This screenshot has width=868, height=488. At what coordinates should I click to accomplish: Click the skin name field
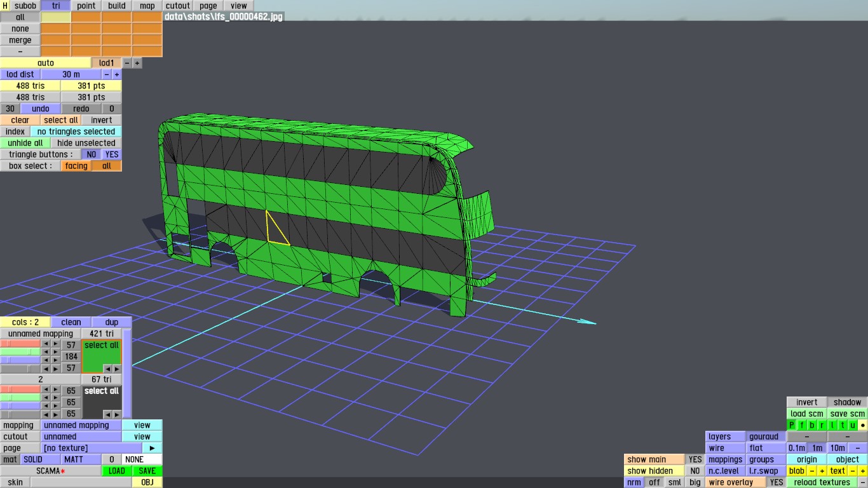click(81, 482)
